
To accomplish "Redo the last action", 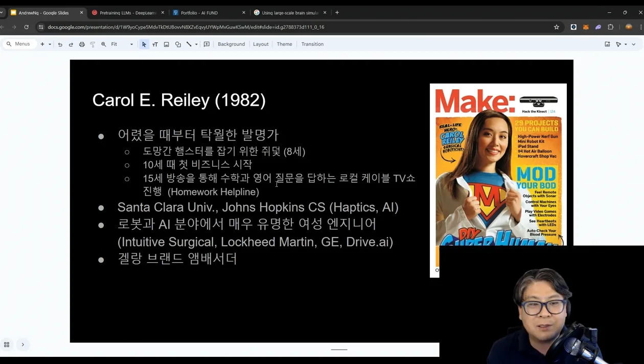I will pyautogui.click(x=71, y=44).
